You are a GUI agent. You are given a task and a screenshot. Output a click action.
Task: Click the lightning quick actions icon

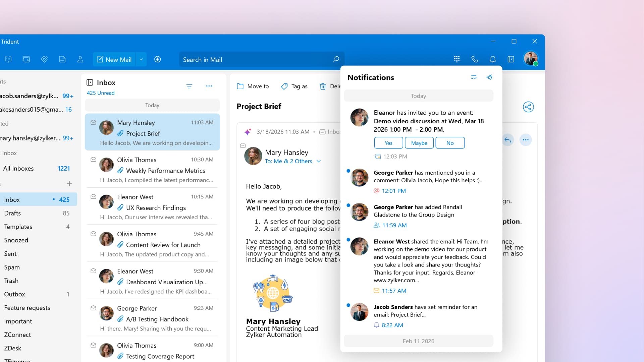(157, 59)
